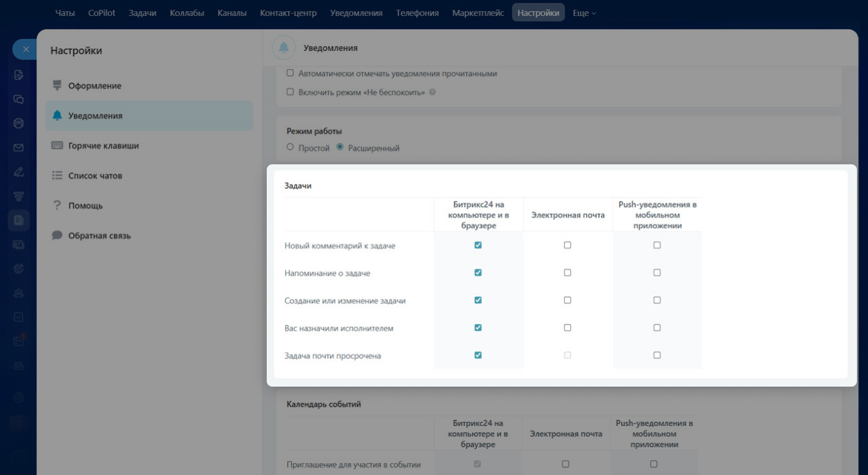The width and height of the screenshot is (868, 475).
Task: Open the Маркетплейс top menu item
Action: point(478,12)
